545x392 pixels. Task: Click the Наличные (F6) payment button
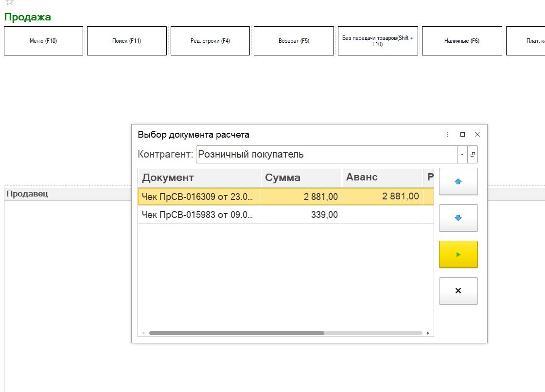pos(462,41)
